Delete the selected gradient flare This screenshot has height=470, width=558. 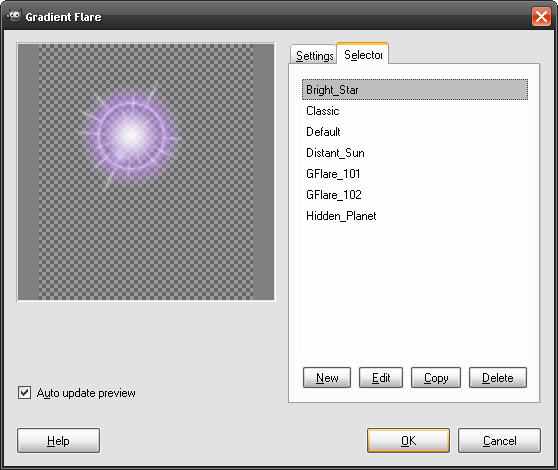(498, 377)
